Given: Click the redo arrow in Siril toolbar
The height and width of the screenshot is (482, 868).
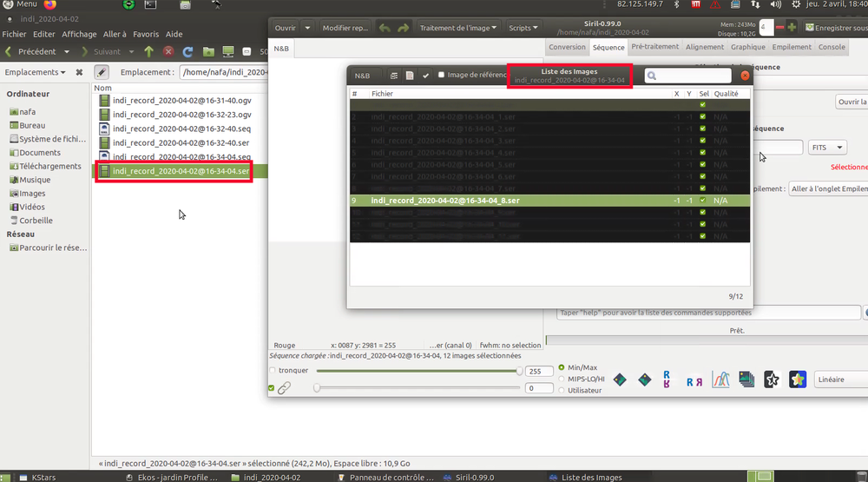Looking at the screenshot, I should pyautogui.click(x=403, y=28).
